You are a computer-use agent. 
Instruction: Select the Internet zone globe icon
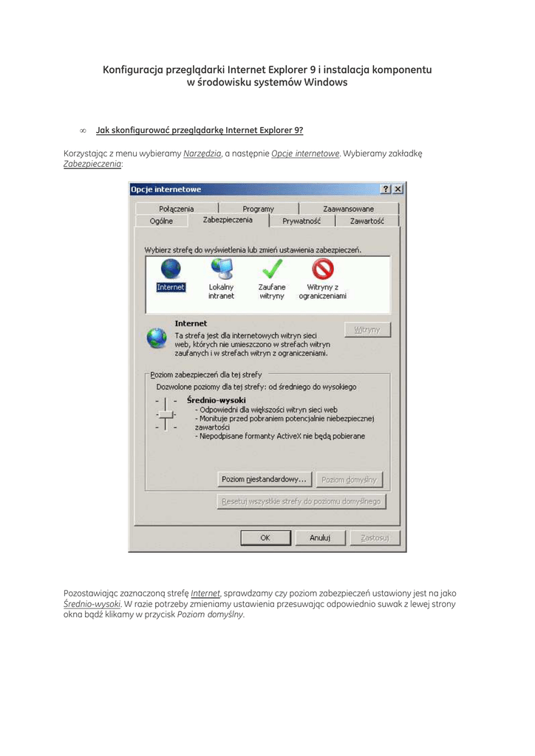click(170, 269)
